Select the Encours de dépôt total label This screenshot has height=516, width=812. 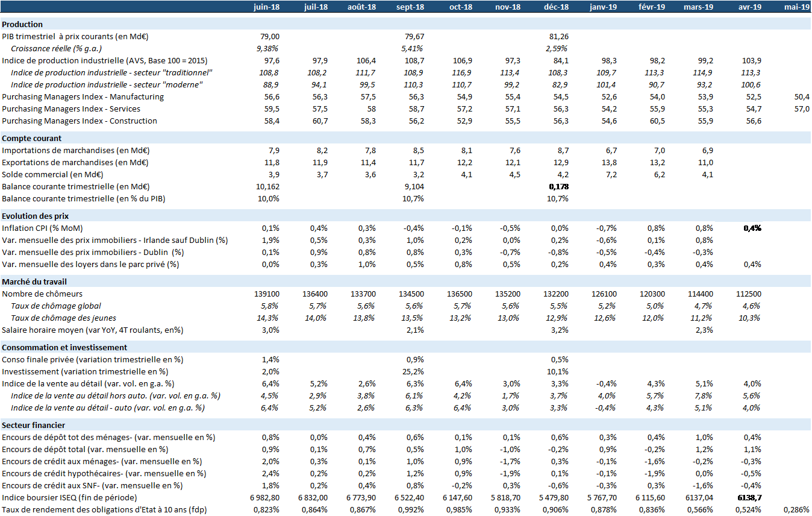pos(85,450)
